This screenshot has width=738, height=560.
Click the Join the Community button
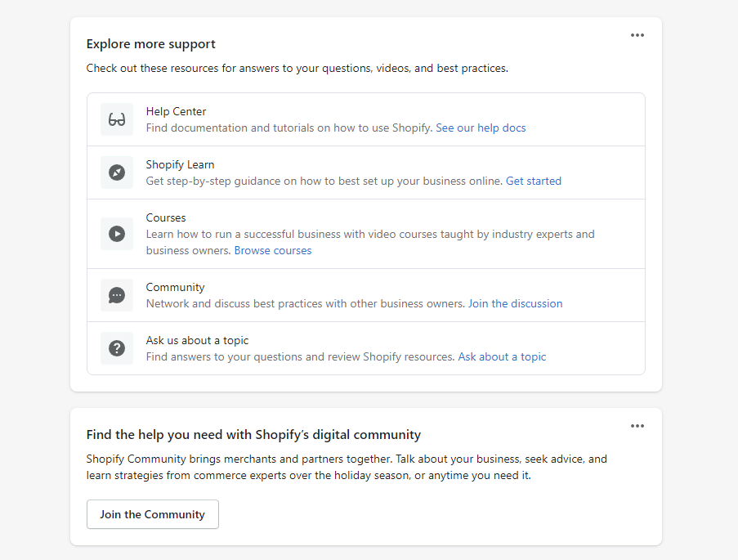tap(153, 514)
